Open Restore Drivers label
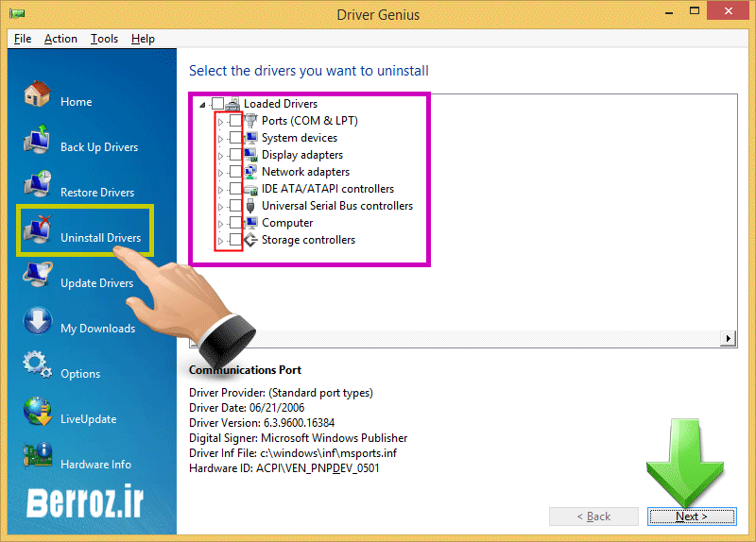 click(x=97, y=193)
